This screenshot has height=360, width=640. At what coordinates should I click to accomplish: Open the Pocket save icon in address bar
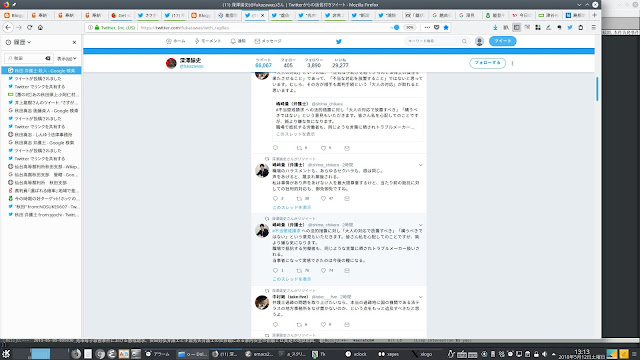[436, 27]
